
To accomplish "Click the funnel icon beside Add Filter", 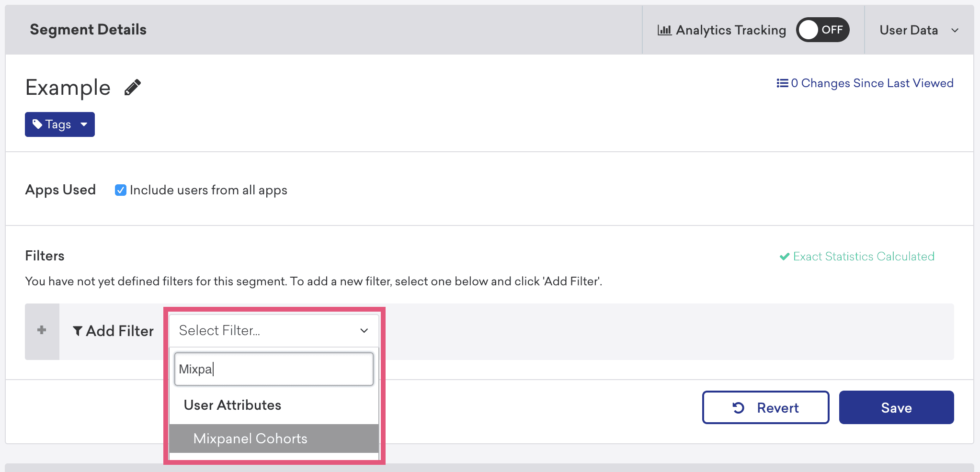I will pyautogui.click(x=78, y=331).
